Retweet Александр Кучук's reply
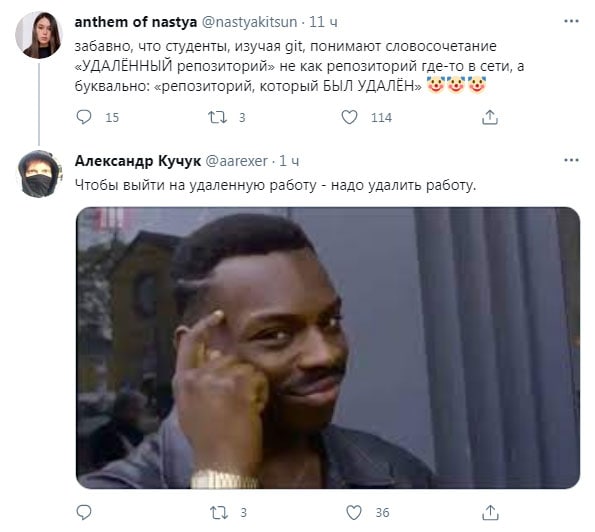This screenshot has width=595, height=532. [219, 512]
